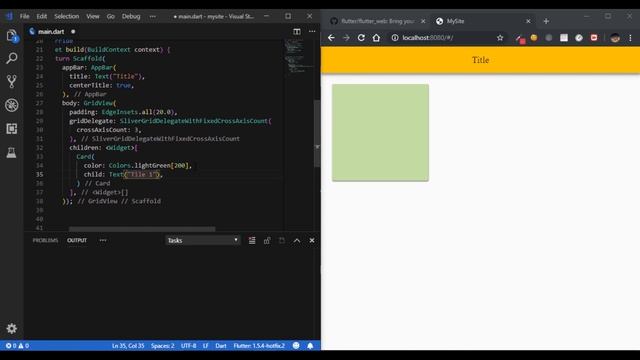Open the View menu
This screenshot has height=360, width=640.
[93, 16]
